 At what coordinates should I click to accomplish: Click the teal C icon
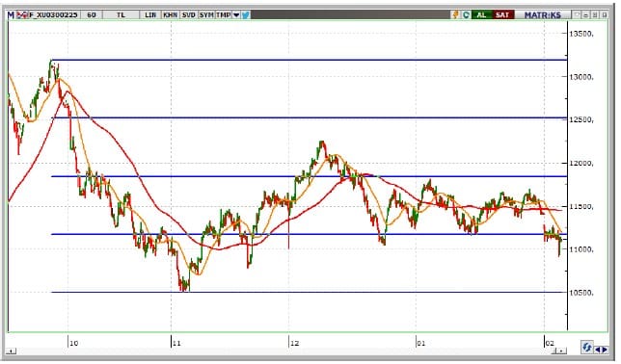pos(466,15)
